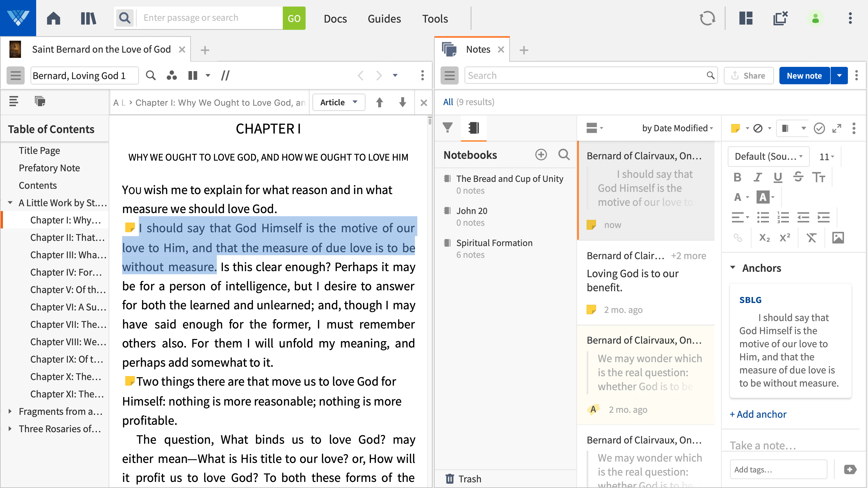Open the Tools menu
This screenshot has height=488, width=868.
pyautogui.click(x=435, y=19)
